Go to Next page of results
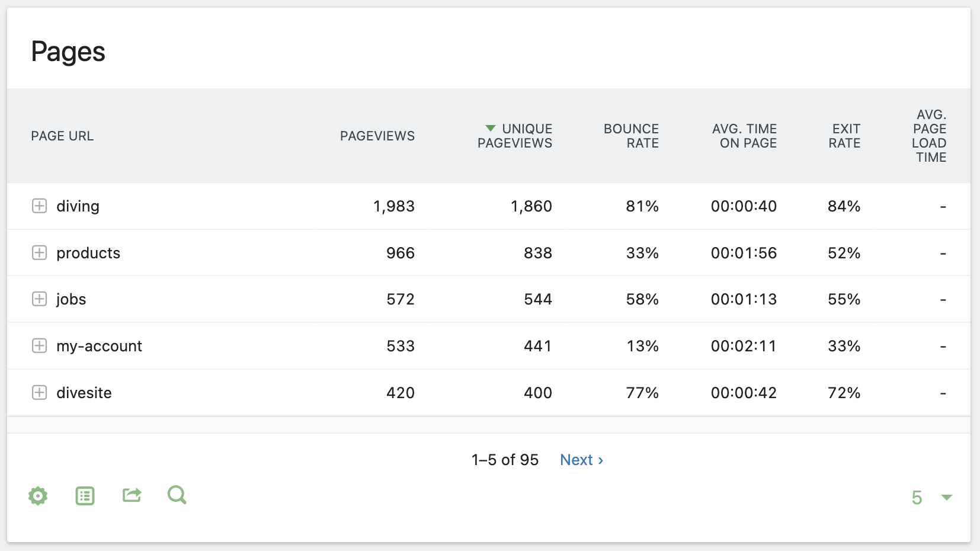Image resolution: width=980 pixels, height=551 pixels. tap(581, 460)
